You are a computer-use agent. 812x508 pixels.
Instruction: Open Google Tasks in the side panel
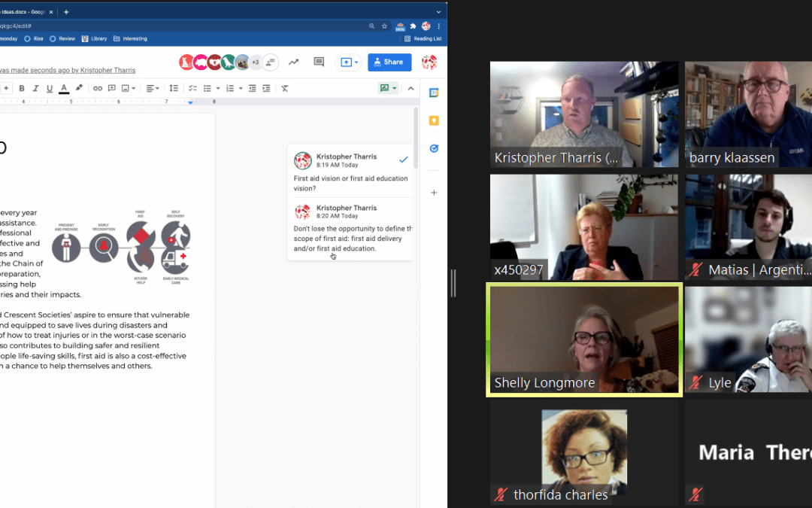click(x=434, y=149)
